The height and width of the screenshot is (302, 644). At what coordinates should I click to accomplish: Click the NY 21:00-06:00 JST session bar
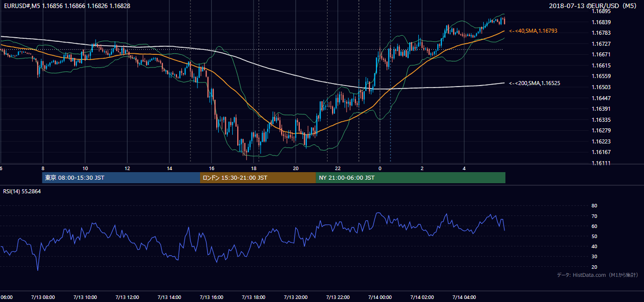point(411,178)
